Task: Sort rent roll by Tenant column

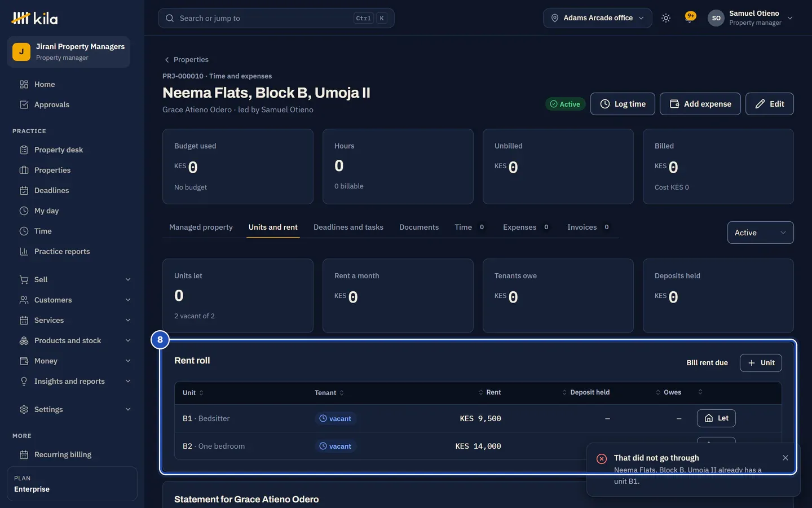Action: pyautogui.click(x=329, y=393)
